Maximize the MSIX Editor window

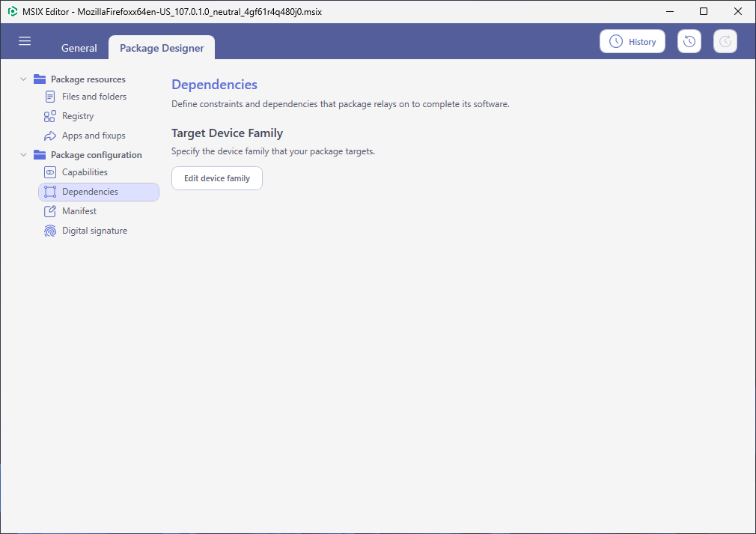point(704,11)
